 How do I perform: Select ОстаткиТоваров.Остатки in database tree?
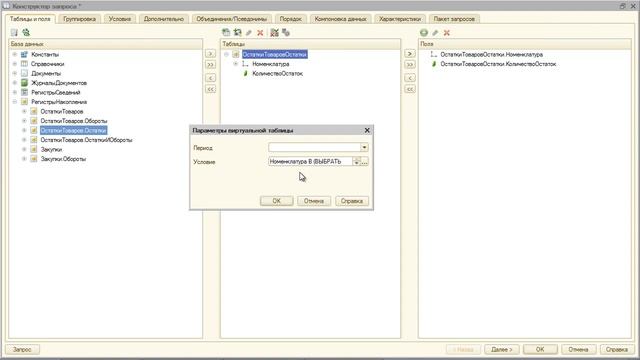click(x=73, y=130)
